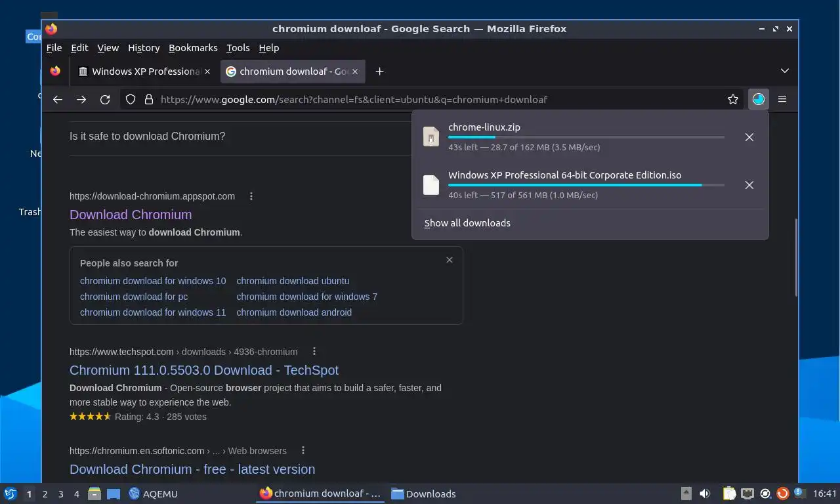Click the page vertical scrollbar
Image resolution: width=840 pixels, height=504 pixels.
[x=796, y=257]
